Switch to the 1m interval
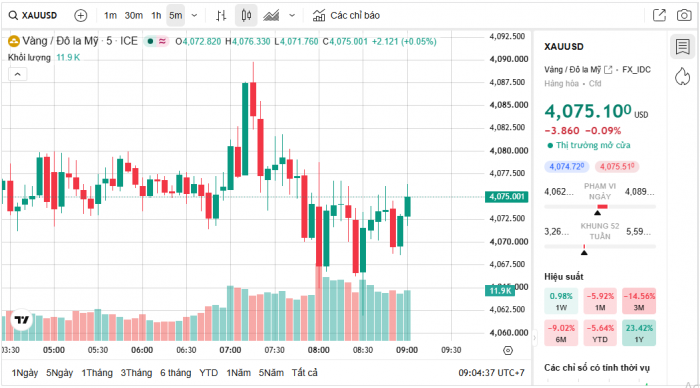 tap(110, 16)
